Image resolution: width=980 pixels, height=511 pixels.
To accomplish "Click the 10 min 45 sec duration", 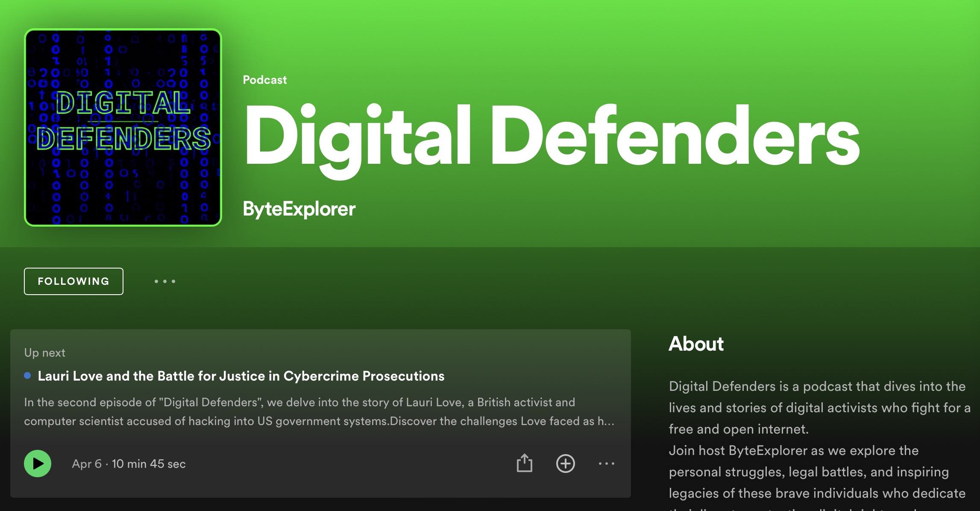I will 149,464.
